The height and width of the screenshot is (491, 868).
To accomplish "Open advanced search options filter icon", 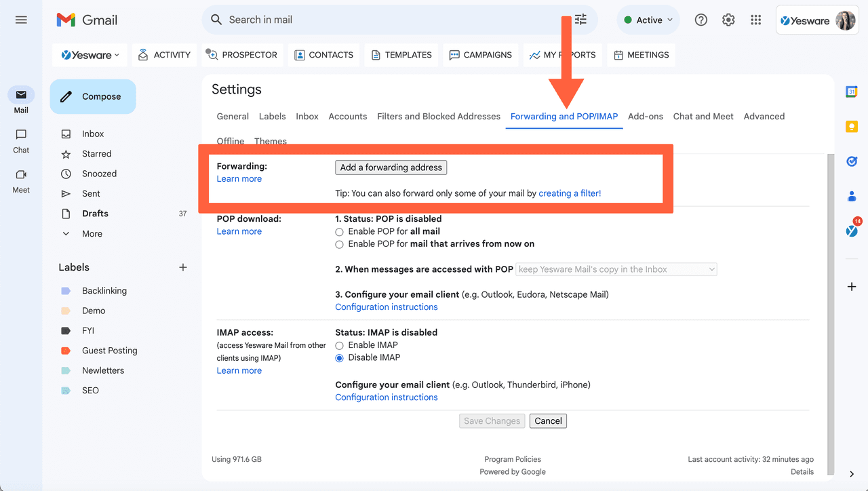I will pyautogui.click(x=580, y=20).
